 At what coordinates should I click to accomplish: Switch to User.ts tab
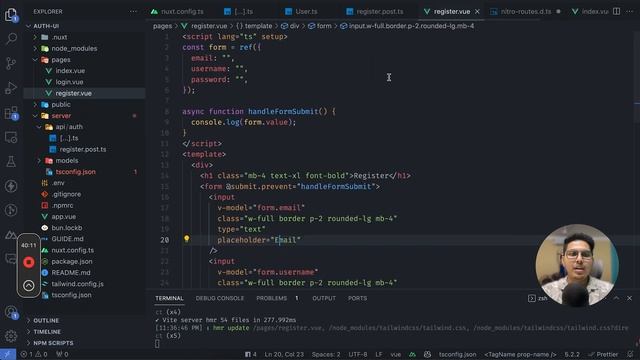click(x=302, y=11)
